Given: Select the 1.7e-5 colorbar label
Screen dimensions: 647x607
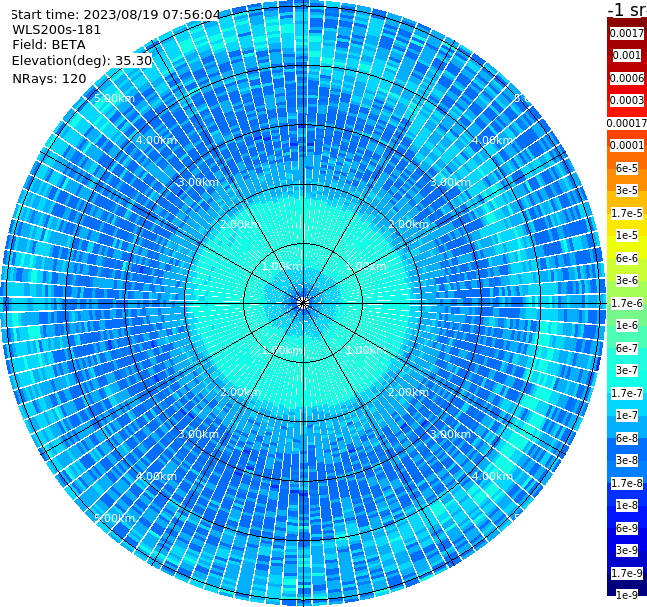Looking at the screenshot, I should coord(627,213).
